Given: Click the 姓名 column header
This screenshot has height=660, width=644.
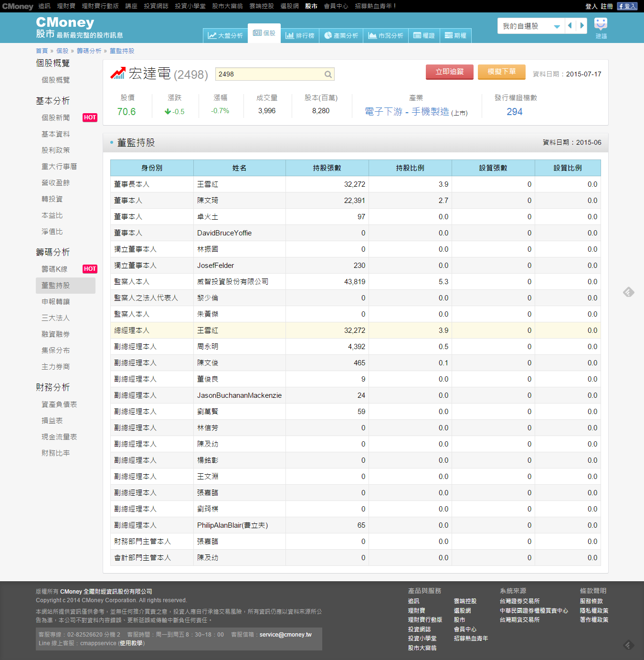Looking at the screenshot, I should [x=240, y=168].
